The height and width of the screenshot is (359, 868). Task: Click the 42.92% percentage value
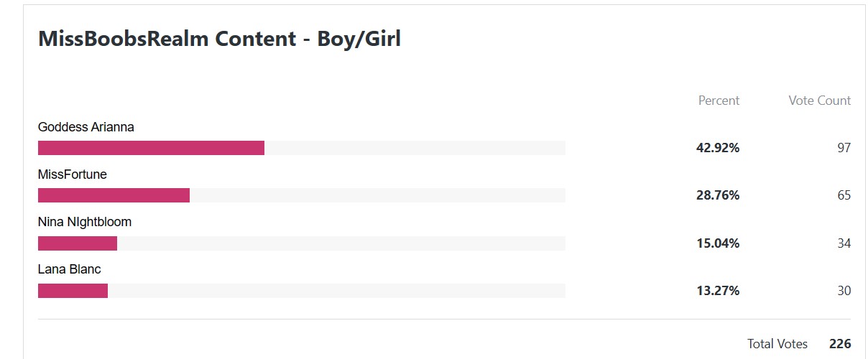[x=718, y=148]
